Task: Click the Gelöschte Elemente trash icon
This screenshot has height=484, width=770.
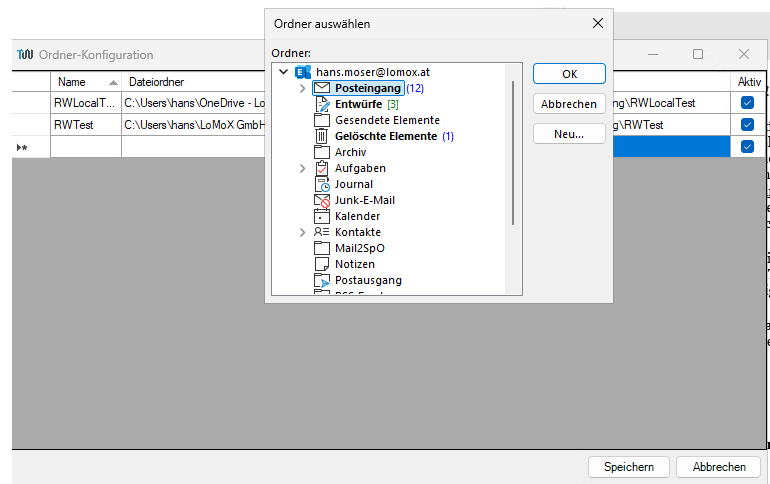Action: (321, 136)
